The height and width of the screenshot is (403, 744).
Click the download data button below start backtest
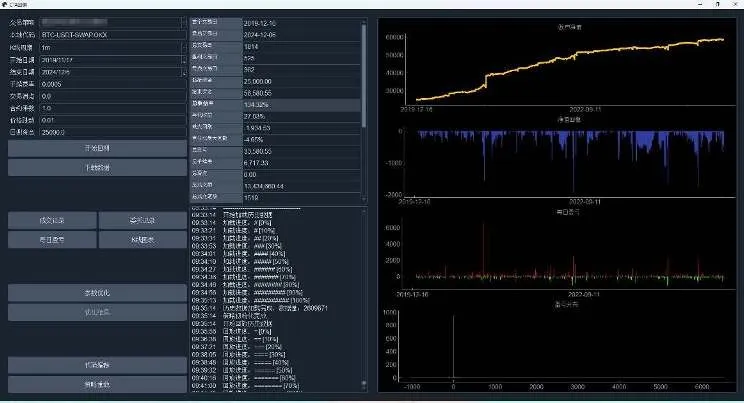[97, 168]
